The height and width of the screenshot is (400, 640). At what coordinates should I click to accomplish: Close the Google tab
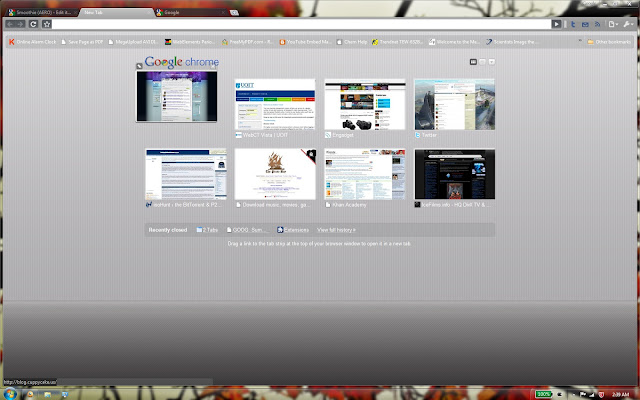[223, 13]
